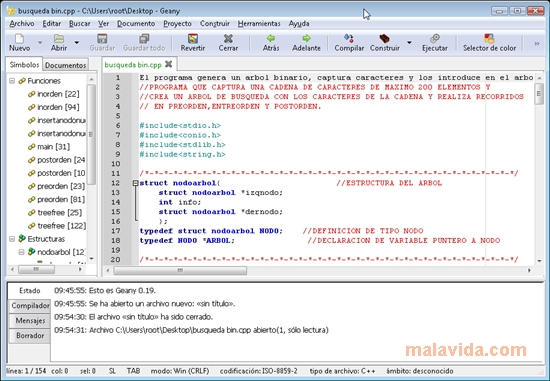550x381 pixels.
Task: Open Nuevo template dropdown arrow
Action: [x=40, y=43]
